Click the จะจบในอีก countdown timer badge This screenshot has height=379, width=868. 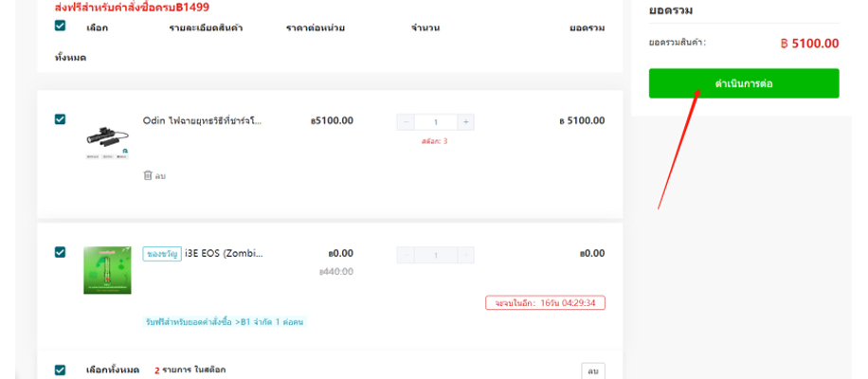point(545,303)
